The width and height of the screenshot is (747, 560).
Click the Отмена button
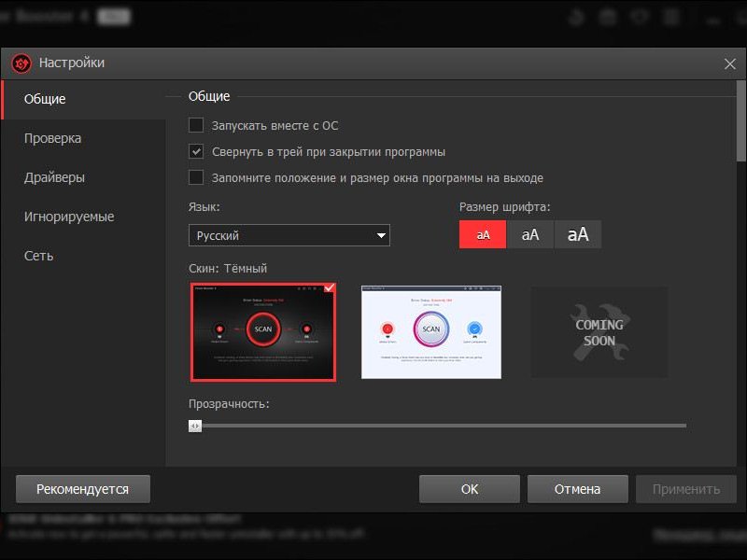pyautogui.click(x=577, y=489)
